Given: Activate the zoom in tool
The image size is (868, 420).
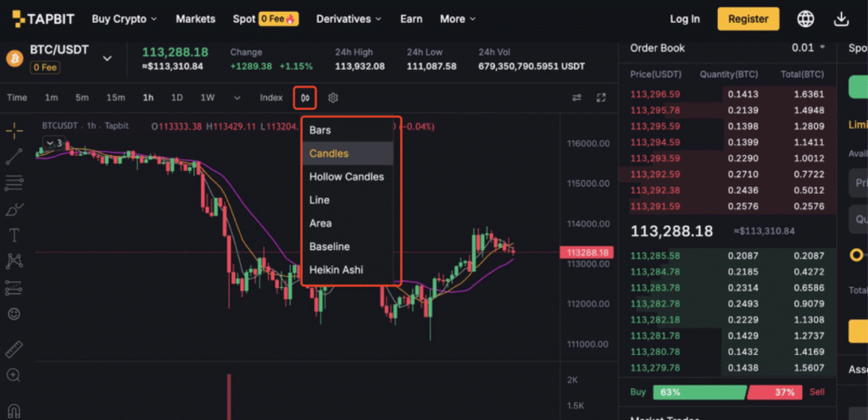Looking at the screenshot, I should point(14,376).
